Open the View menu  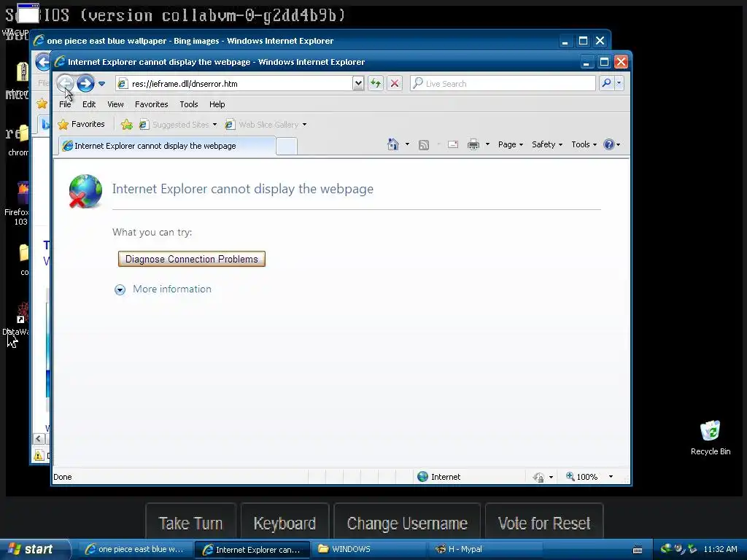115,104
